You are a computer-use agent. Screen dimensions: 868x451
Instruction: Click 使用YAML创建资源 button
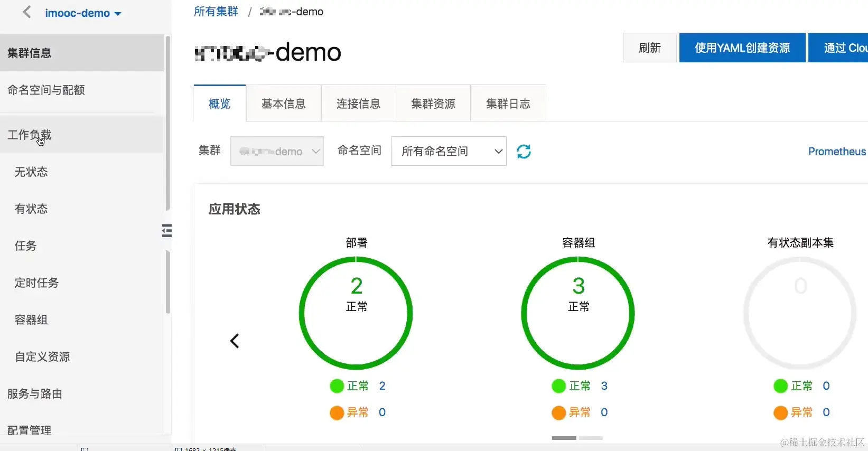tap(742, 48)
